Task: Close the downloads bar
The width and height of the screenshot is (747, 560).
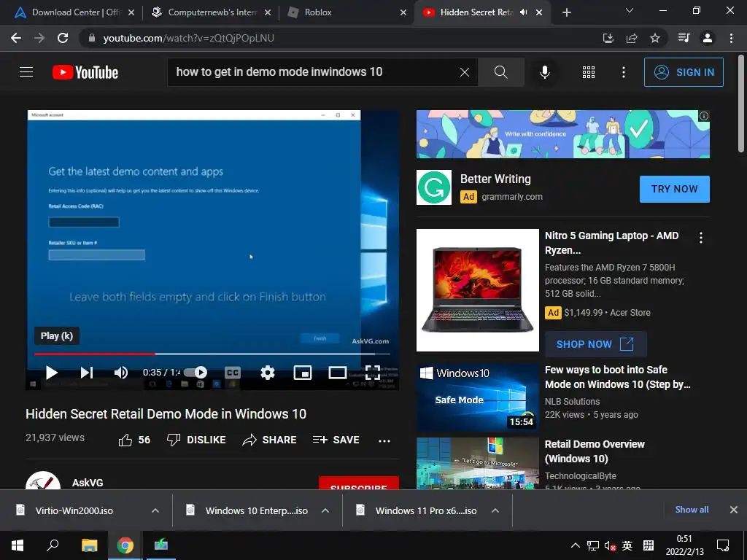Action: (734, 510)
